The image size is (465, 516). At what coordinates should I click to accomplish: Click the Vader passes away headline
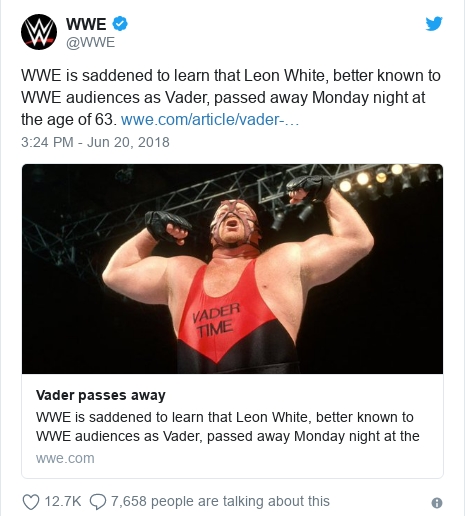pyautogui.click(x=101, y=395)
